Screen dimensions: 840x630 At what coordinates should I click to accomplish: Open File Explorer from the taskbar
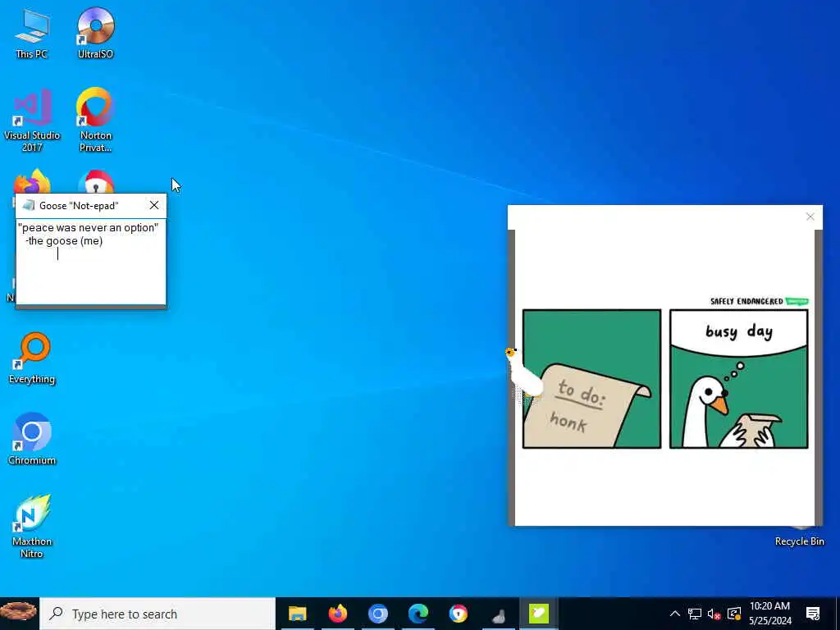(x=297, y=614)
